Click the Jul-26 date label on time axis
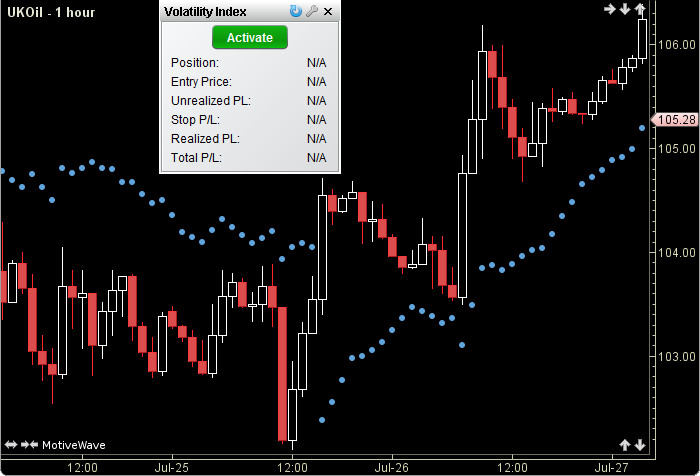700x476 pixels. pyautogui.click(x=392, y=468)
